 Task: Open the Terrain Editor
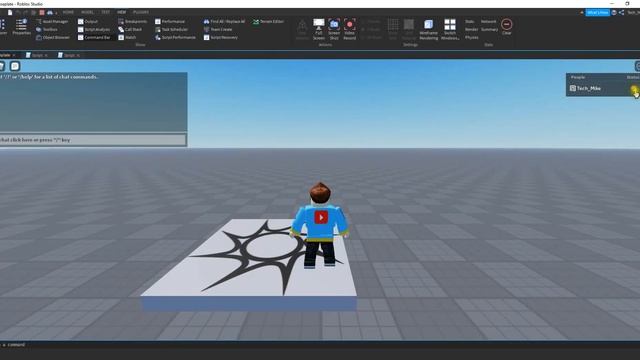point(268,21)
